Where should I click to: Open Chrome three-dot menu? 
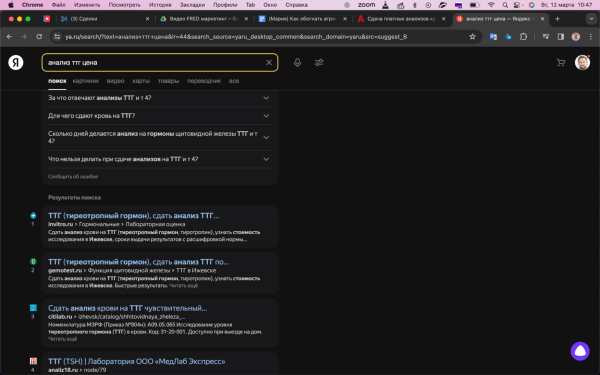(x=590, y=37)
